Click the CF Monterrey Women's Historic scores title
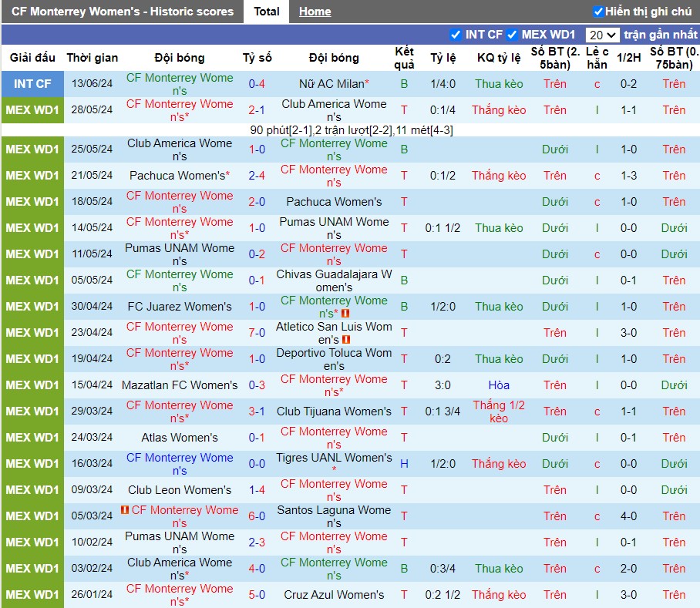 pyautogui.click(x=123, y=12)
